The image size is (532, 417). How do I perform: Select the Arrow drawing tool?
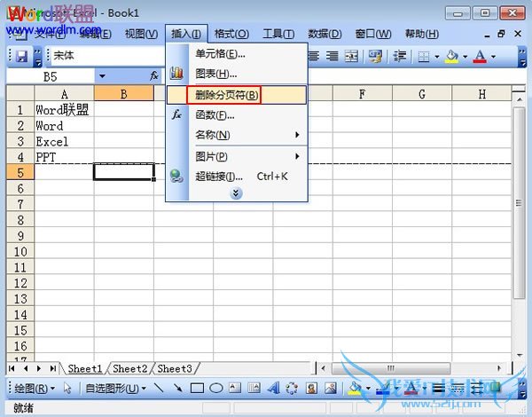(178, 388)
